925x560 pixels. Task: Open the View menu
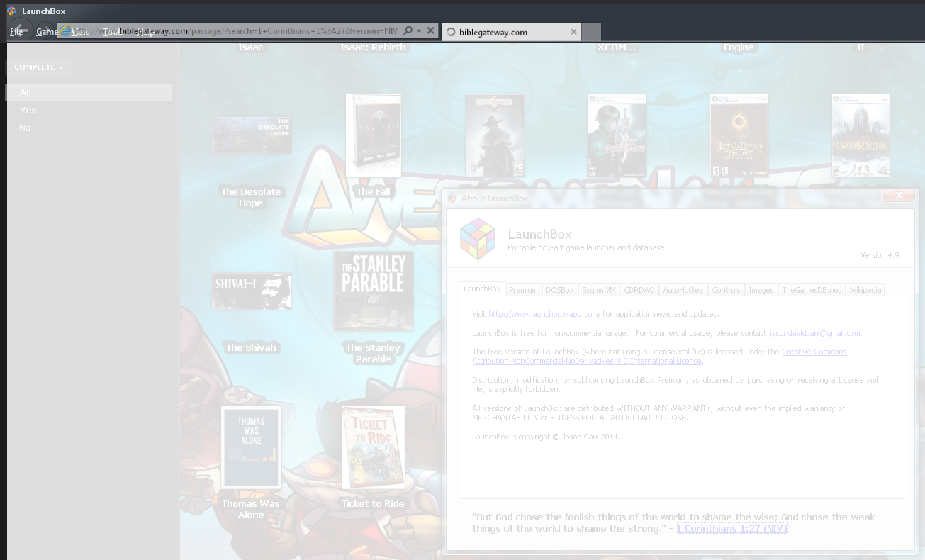(x=79, y=32)
